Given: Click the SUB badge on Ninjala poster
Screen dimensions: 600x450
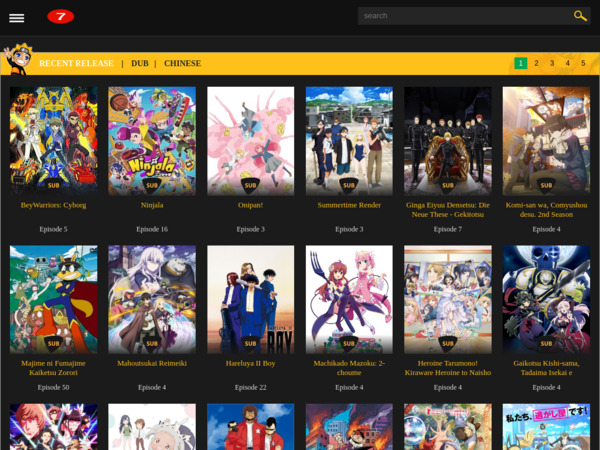Looking at the screenshot, I should (152, 186).
